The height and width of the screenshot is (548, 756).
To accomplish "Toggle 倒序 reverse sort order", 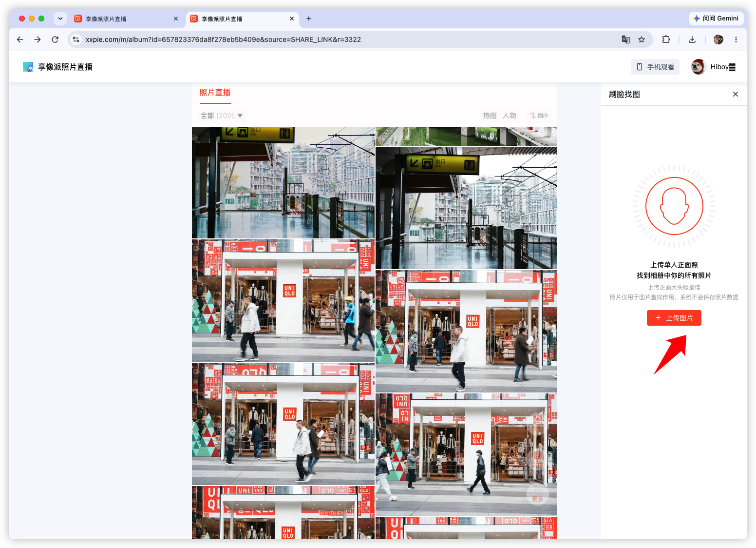I will click(x=539, y=116).
